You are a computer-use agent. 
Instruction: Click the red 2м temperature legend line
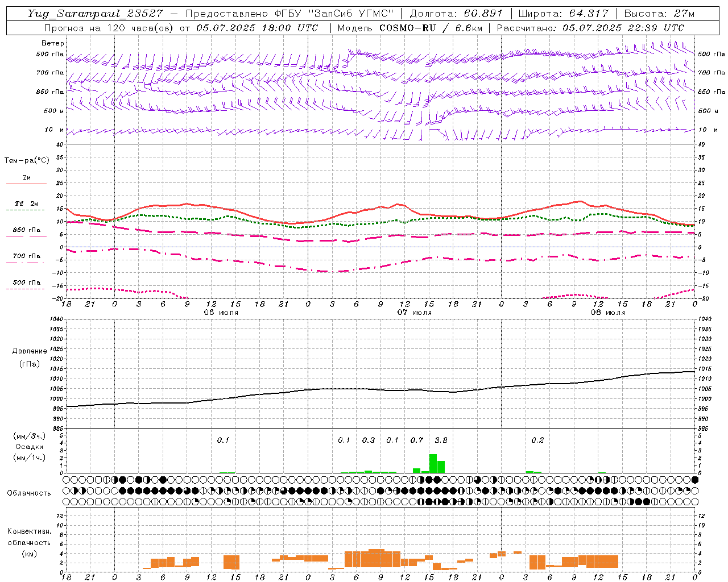click(x=26, y=184)
